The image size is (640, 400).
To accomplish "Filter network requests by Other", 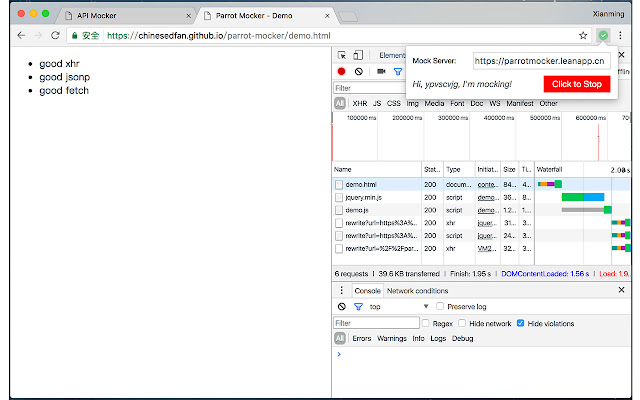I will [549, 104].
